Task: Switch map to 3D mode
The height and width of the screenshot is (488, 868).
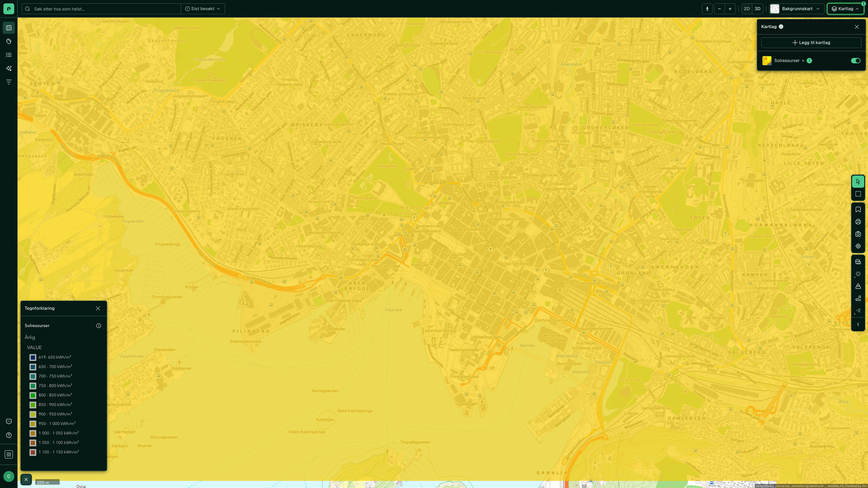Action: point(757,9)
